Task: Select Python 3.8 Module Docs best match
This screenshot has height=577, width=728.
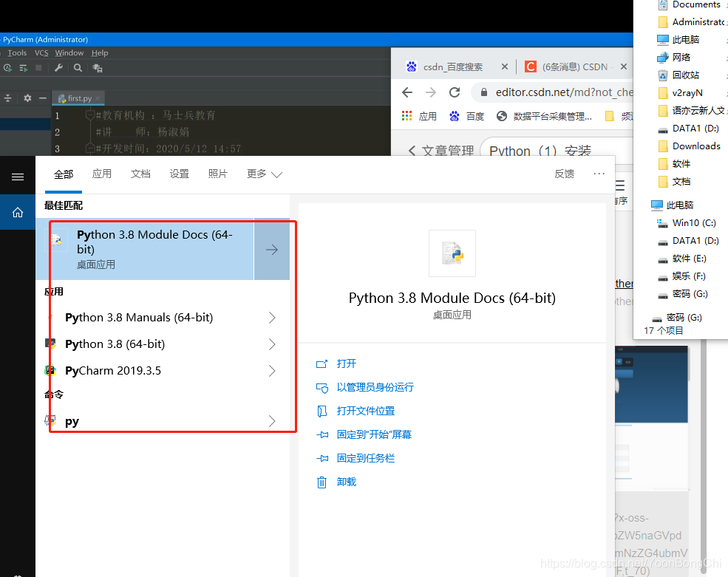Action: [x=145, y=249]
